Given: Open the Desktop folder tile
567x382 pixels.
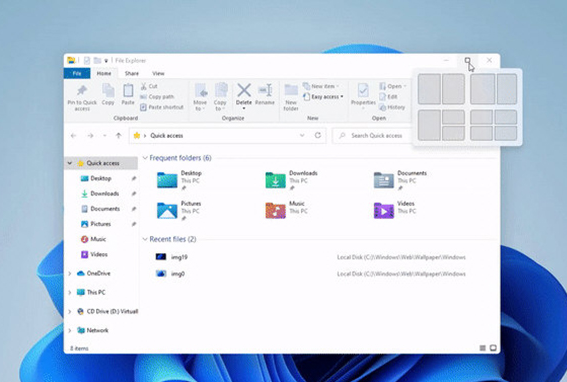Looking at the screenshot, I should point(180,180).
